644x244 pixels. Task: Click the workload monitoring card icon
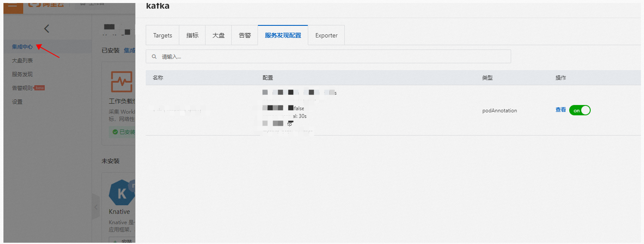(122, 82)
